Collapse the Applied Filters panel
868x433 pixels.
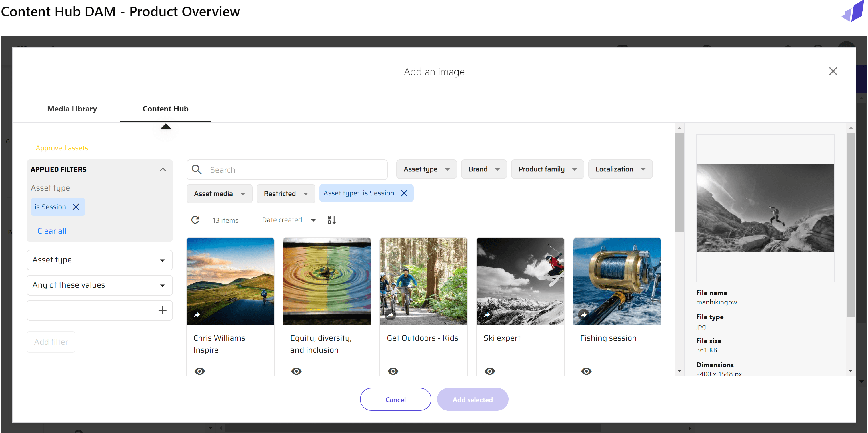[x=163, y=169]
